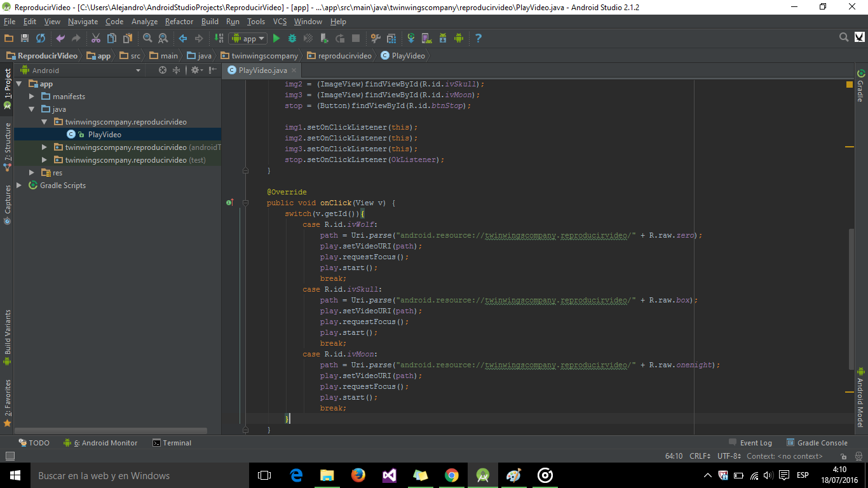Click the Stop square toolbar icon
Screen dimensions: 868x488
[356, 38]
